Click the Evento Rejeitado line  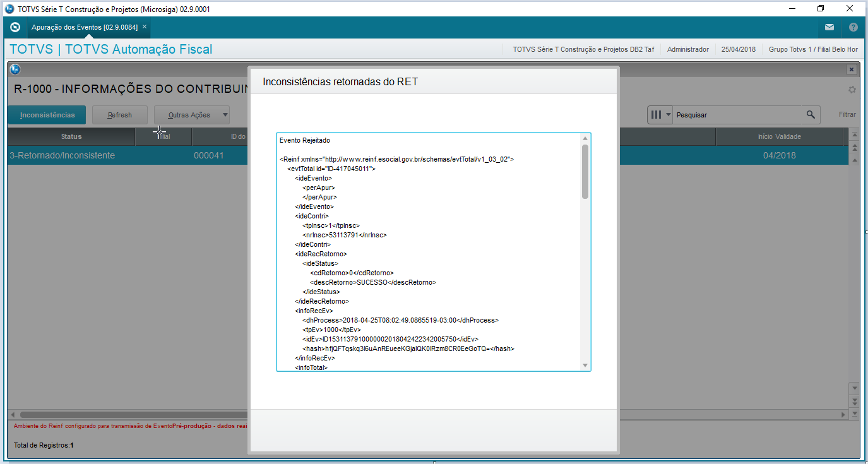coord(305,140)
